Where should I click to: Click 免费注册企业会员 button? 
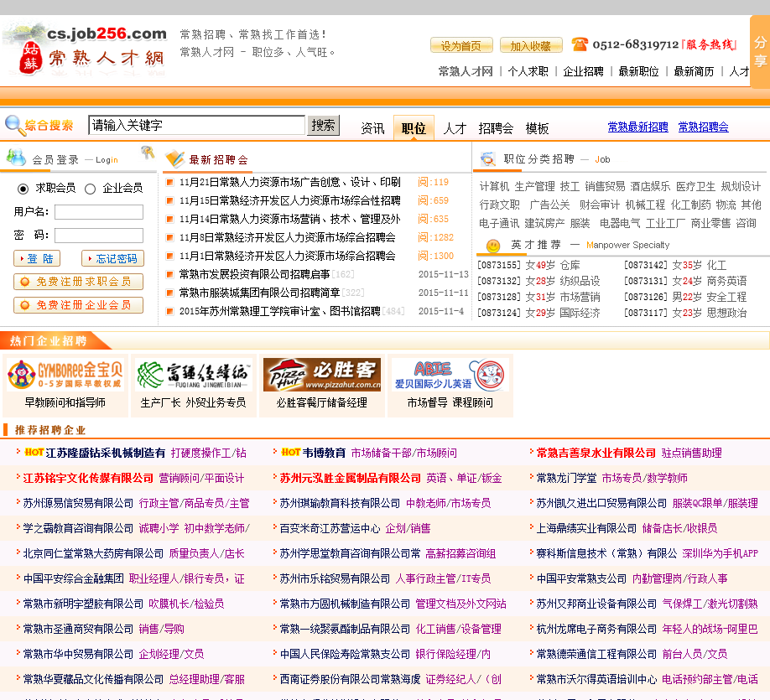79,305
